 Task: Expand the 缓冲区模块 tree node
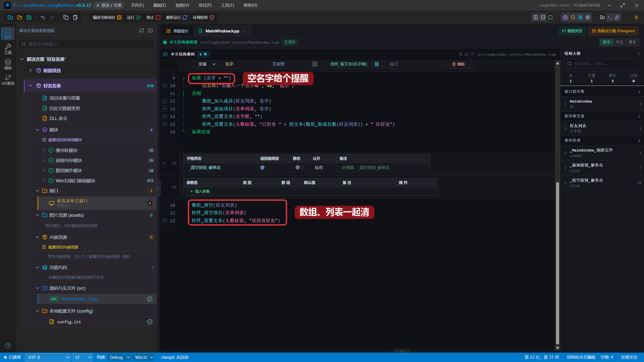[x=44, y=150]
